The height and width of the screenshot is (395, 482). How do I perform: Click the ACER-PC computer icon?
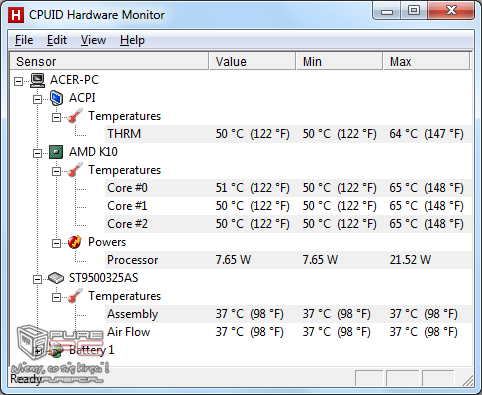tap(37, 80)
